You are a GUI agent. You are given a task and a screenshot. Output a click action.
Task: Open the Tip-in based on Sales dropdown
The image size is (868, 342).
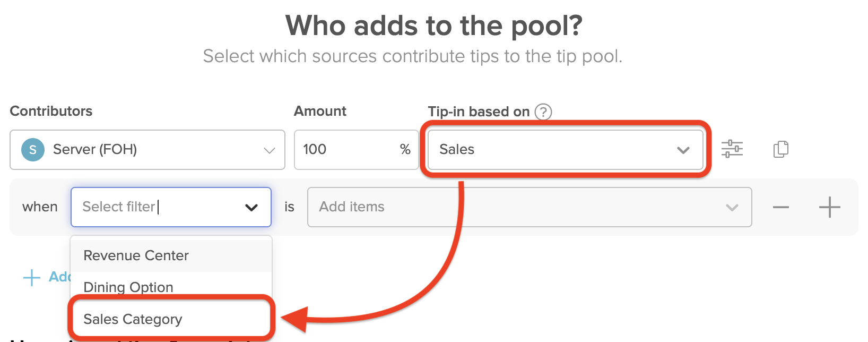point(683,150)
